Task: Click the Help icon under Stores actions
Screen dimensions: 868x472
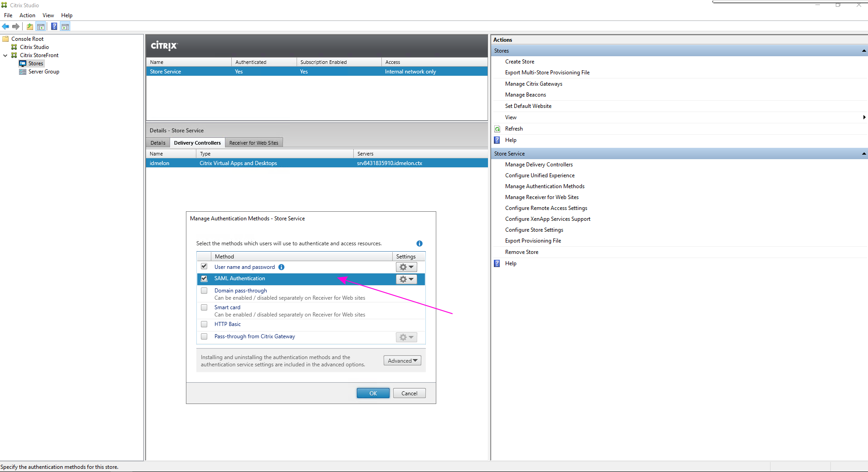Action: (497, 140)
